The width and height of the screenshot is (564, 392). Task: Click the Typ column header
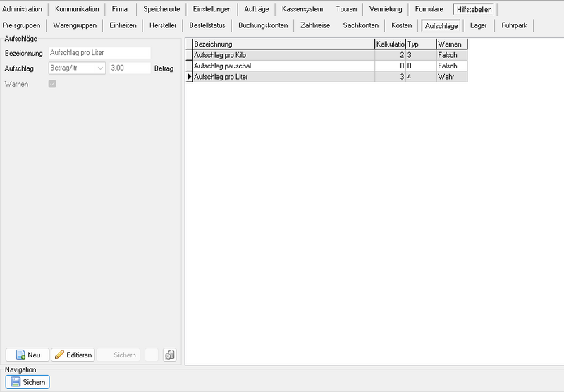(420, 44)
